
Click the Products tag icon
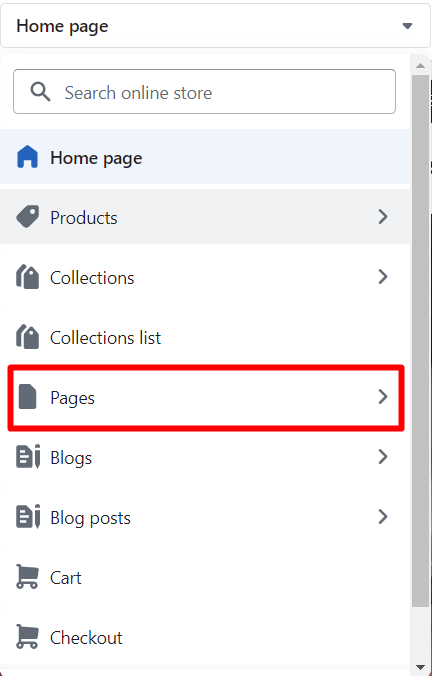(x=27, y=216)
